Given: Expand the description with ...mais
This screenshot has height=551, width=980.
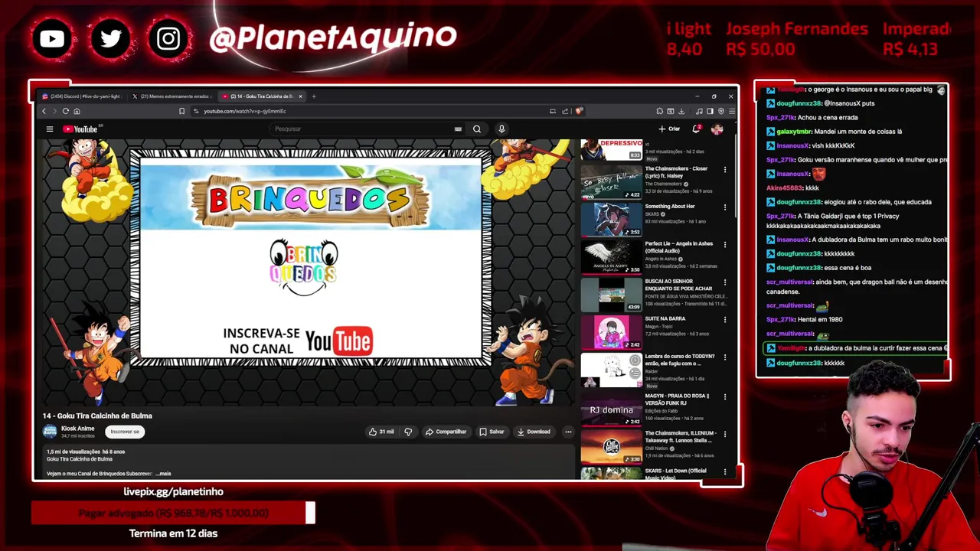Looking at the screenshot, I should (x=164, y=474).
